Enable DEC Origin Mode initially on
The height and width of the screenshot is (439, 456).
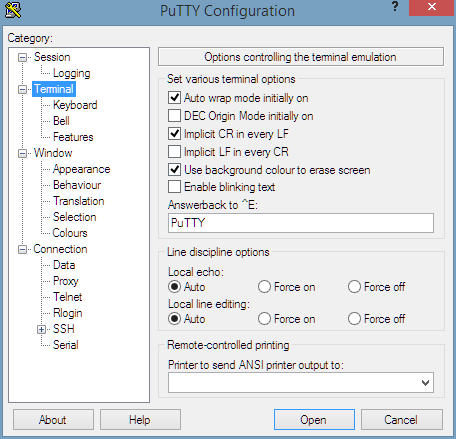tap(174, 116)
